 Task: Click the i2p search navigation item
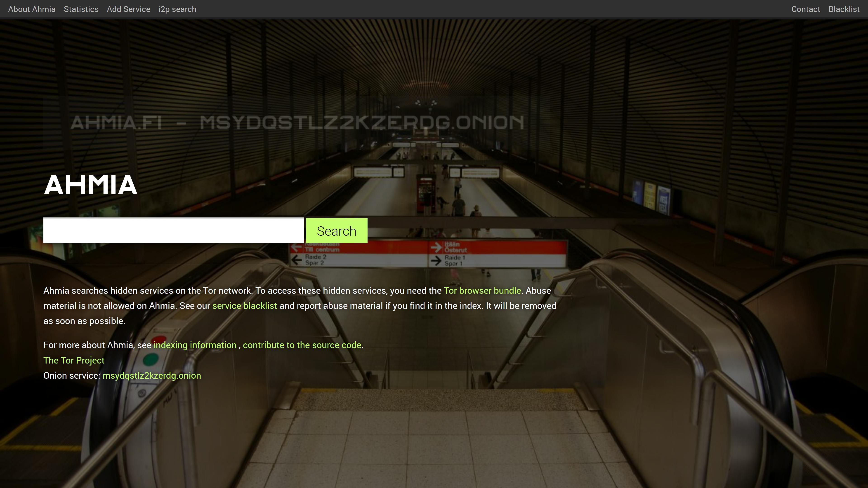coord(177,9)
